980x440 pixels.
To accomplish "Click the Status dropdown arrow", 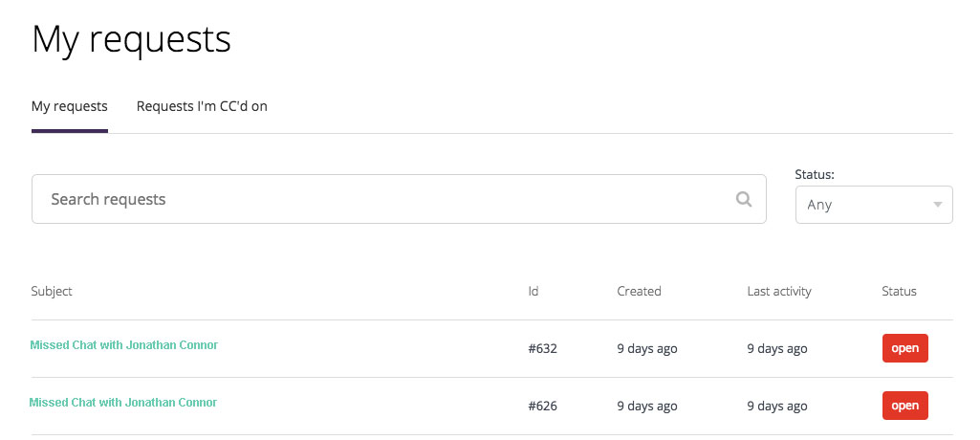I will 937,205.
